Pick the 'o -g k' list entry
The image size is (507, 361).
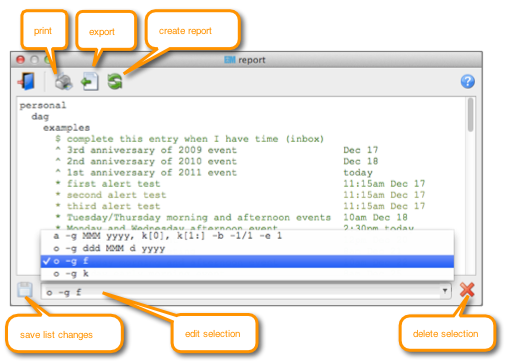pos(247,274)
